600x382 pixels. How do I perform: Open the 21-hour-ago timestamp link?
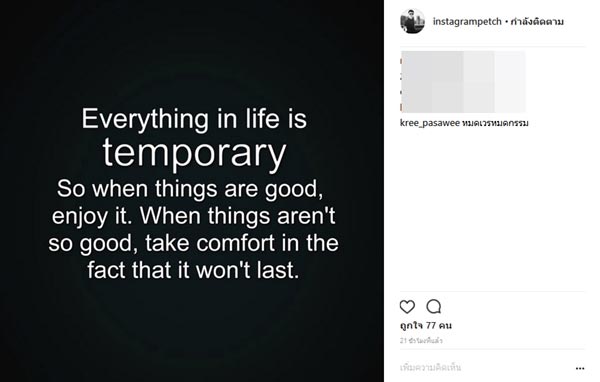pyautogui.click(x=421, y=340)
